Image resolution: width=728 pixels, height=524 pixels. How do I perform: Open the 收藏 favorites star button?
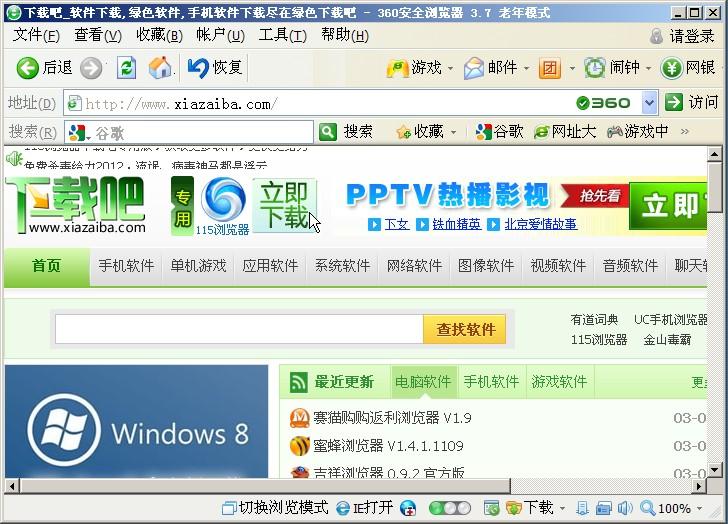point(420,132)
